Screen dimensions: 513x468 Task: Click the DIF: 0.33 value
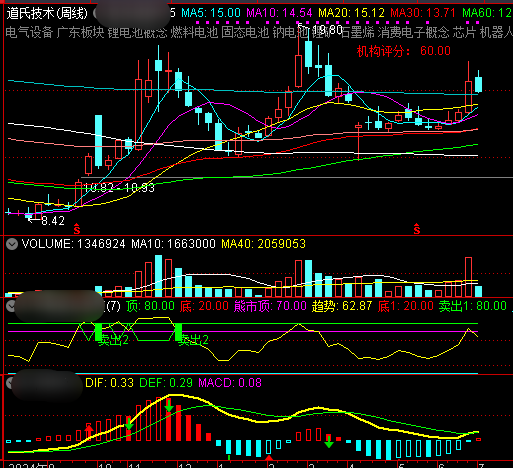(x=109, y=383)
